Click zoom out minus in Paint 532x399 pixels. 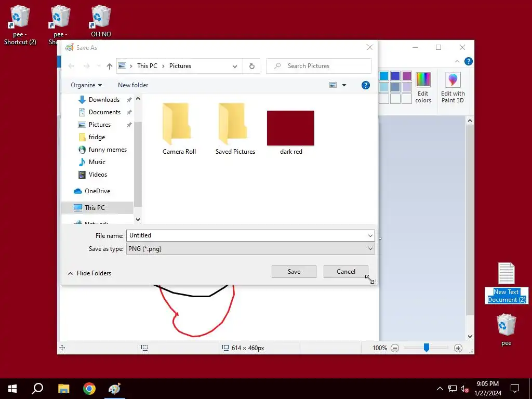pyautogui.click(x=395, y=348)
